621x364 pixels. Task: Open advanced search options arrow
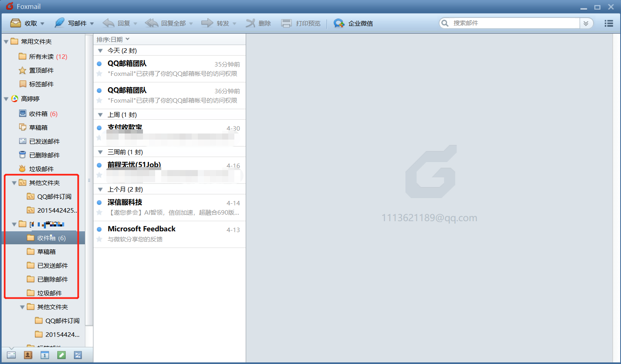[586, 24]
